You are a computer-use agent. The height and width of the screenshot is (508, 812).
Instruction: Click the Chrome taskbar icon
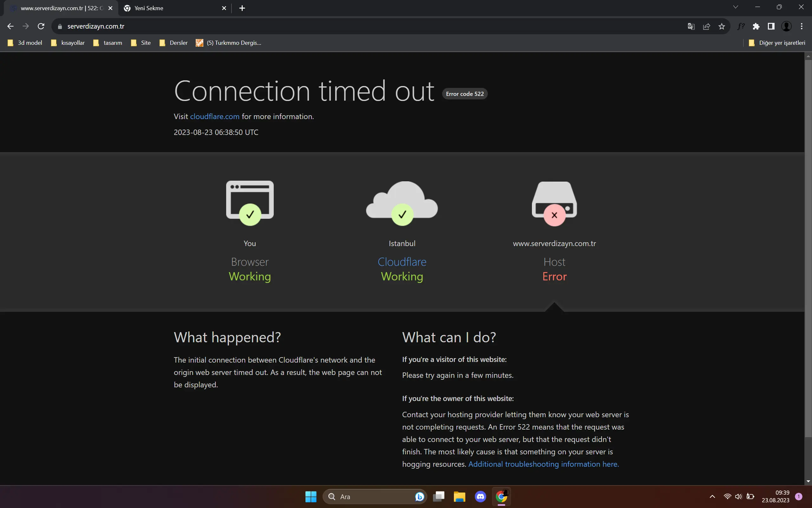[501, 497]
